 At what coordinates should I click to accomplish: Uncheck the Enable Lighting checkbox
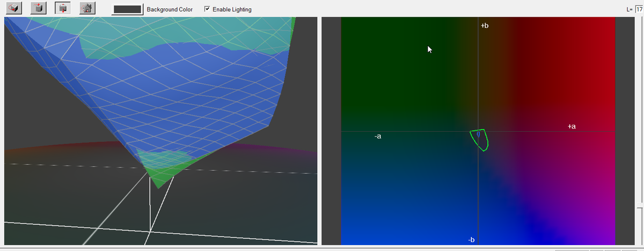coord(208,10)
